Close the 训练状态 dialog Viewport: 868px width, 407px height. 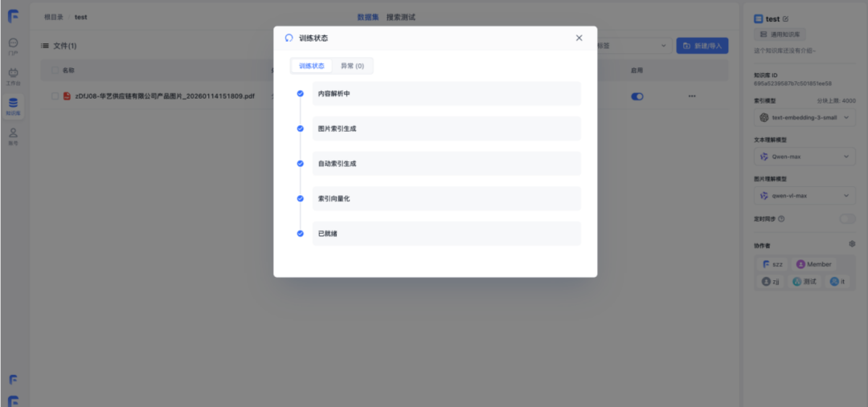coord(579,38)
